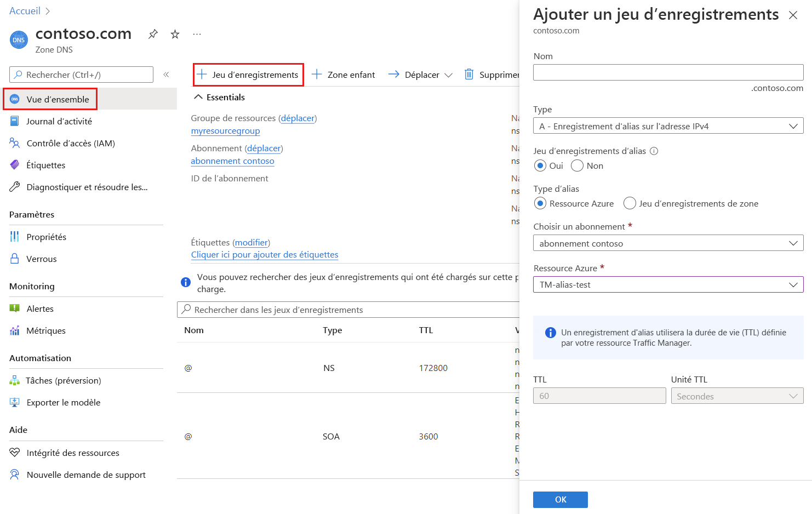Image resolution: width=812 pixels, height=514 pixels.
Task: Open Journal d'activité menu item
Action: point(59,121)
